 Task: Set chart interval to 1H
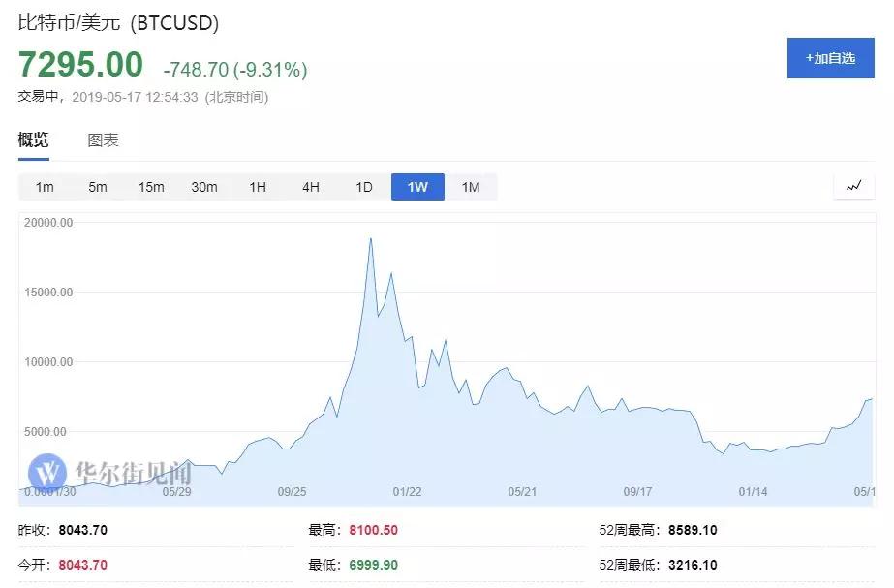click(x=258, y=187)
